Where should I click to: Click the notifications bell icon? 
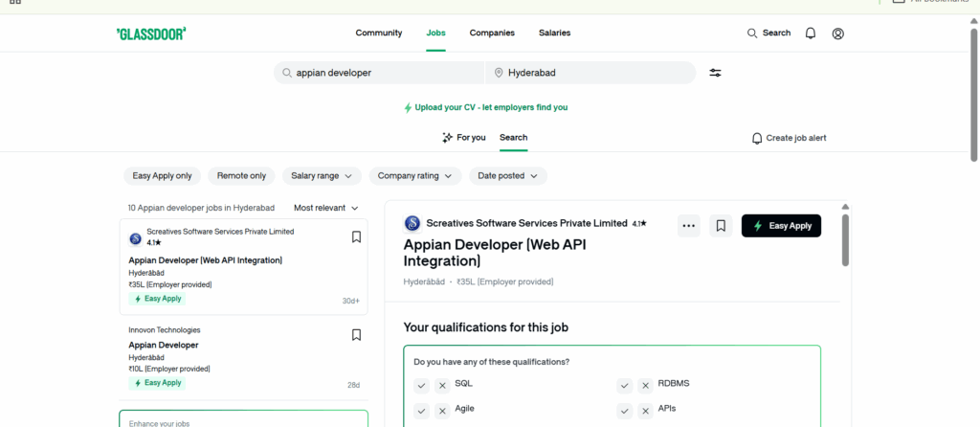pos(811,34)
